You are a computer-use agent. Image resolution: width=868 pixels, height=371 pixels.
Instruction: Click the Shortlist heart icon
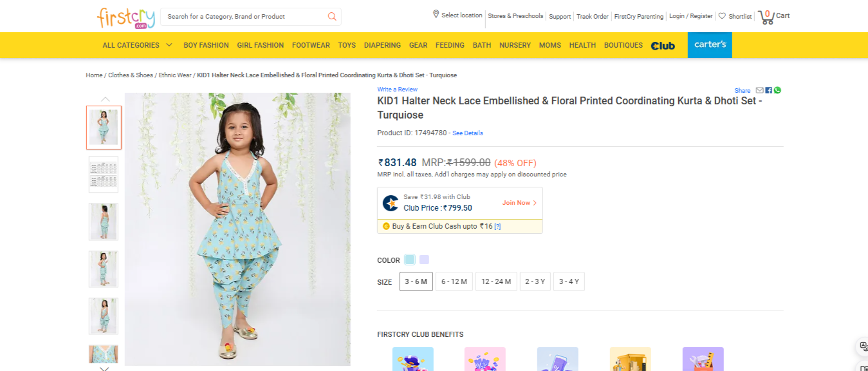click(x=722, y=16)
